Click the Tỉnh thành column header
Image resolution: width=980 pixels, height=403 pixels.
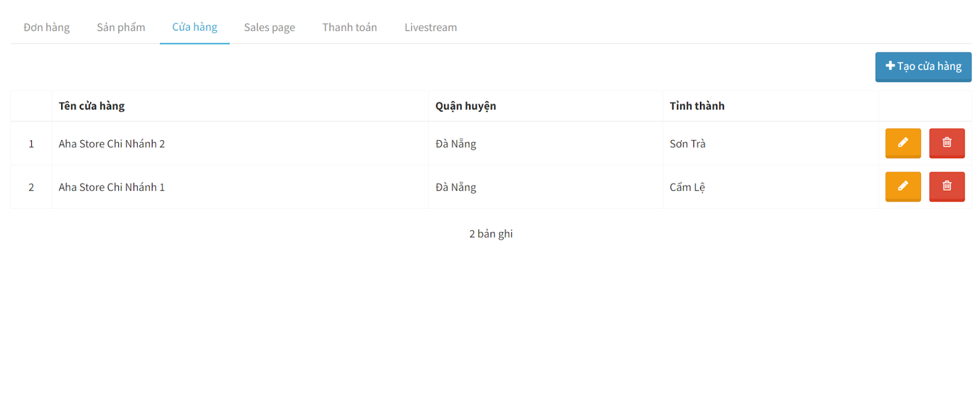pos(771,106)
